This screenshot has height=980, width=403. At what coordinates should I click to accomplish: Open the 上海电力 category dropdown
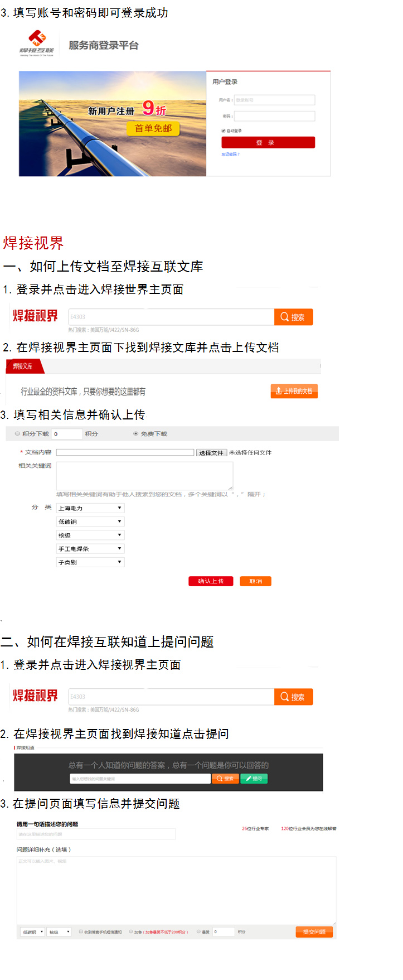(x=90, y=508)
